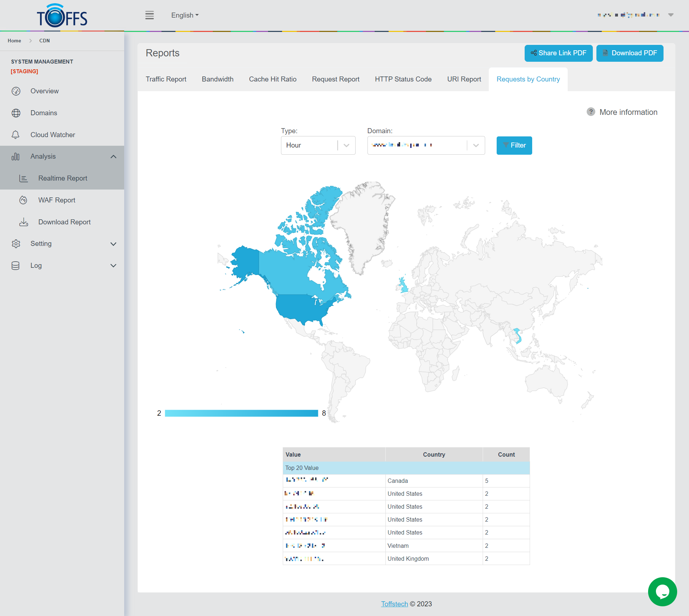Open the English language dropdown
Screen dimensions: 689x616
point(185,15)
